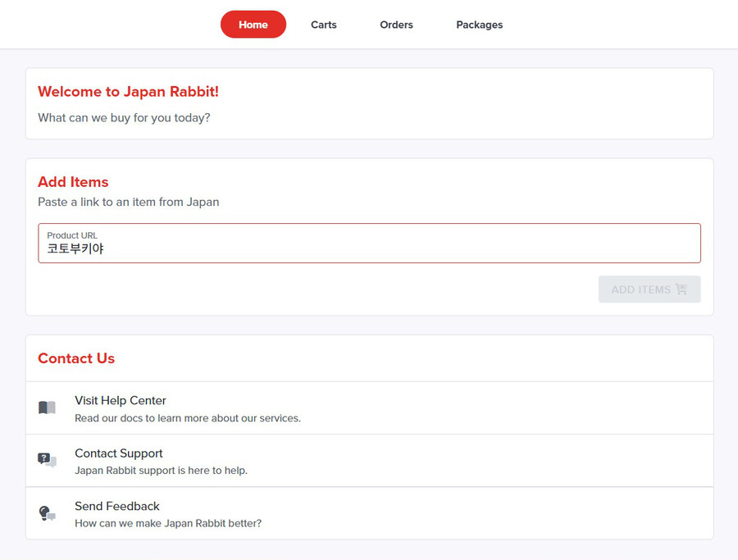
Task: Click 'How can we make Japan Rabbit better?' text
Action: [x=168, y=523]
